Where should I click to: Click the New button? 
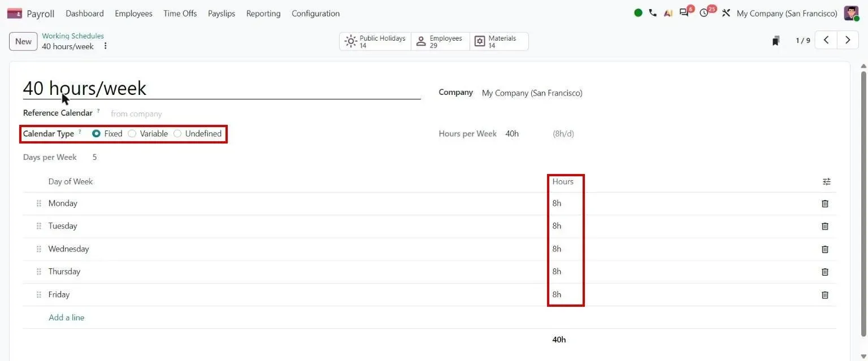pos(23,41)
